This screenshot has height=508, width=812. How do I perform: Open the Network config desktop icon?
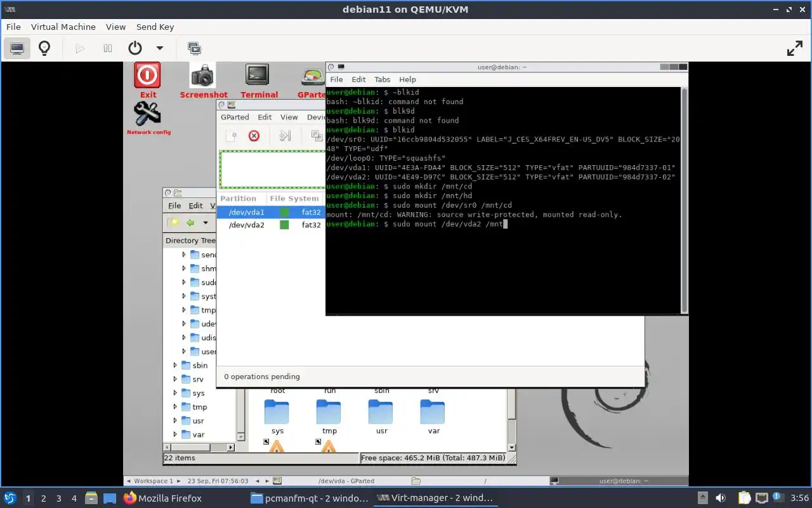click(x=148, y=119)
